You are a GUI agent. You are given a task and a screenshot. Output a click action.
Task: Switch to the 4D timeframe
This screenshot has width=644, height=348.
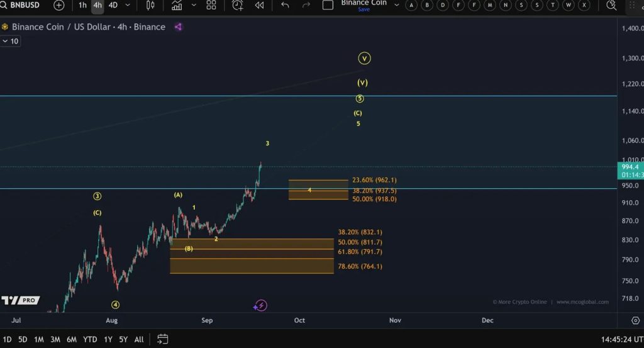113,5
